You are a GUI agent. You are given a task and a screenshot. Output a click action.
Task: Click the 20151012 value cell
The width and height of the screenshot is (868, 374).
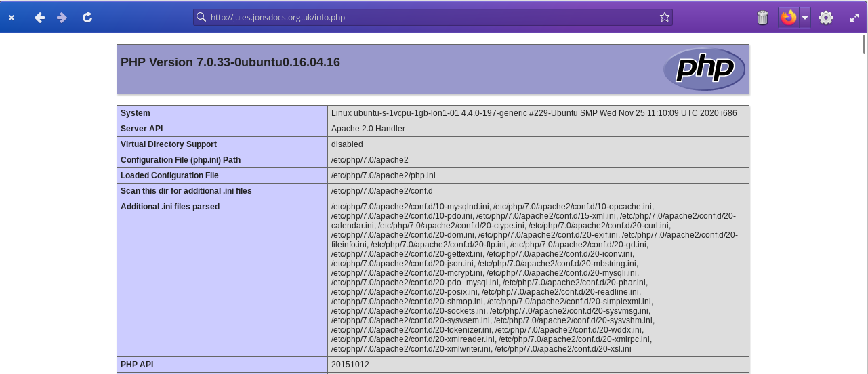[538, 365]
